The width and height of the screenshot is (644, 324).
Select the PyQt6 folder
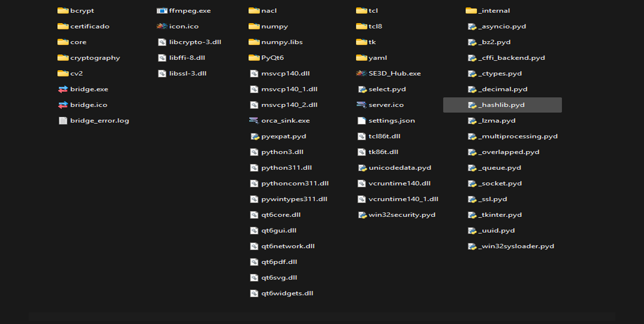[x=272, y=58]
